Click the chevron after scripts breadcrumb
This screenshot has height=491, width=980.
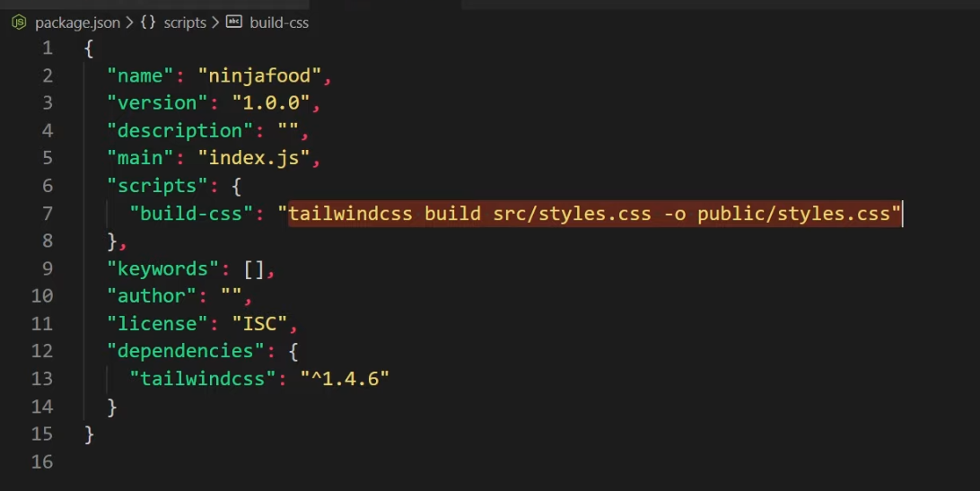tap(215, 22)
